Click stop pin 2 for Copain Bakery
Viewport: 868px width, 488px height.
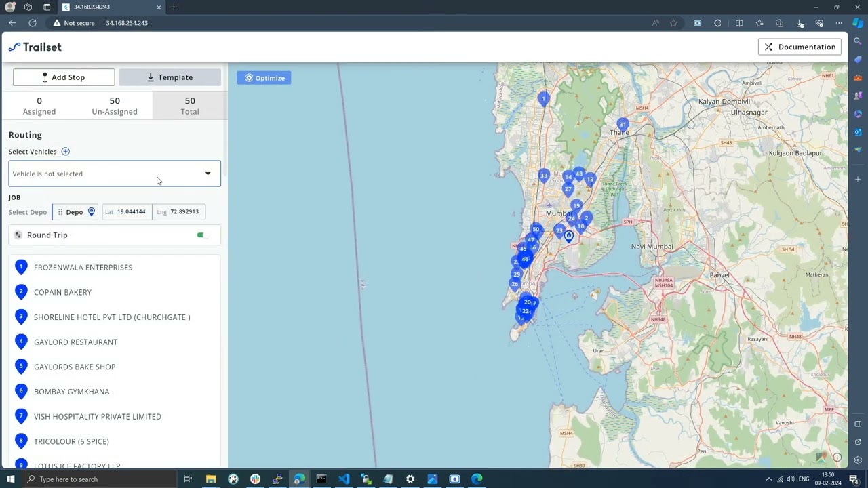(x=21, y=293)
